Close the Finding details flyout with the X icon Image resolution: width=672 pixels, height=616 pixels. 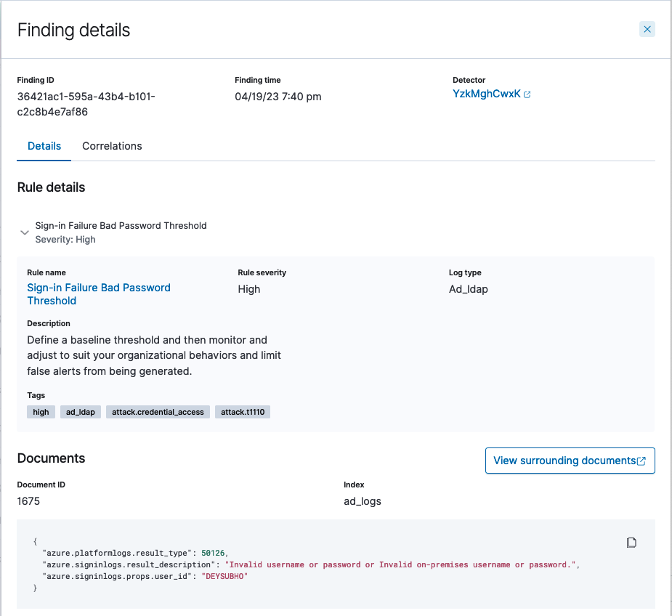click(x=647, y=29)
